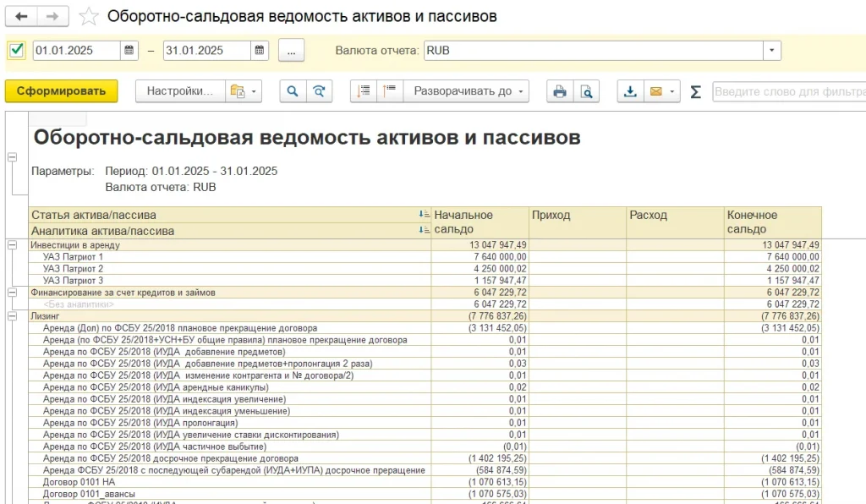Click the magnifier find icon in toolbar
The image size is (866, 504).
[x=293, y=91]
